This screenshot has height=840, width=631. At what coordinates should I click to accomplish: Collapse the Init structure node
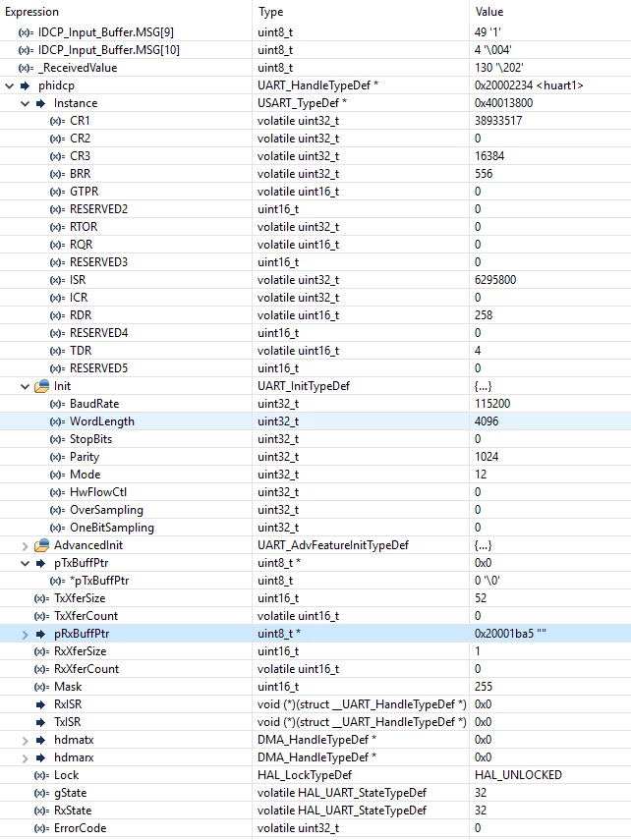[x=25, y=386]
